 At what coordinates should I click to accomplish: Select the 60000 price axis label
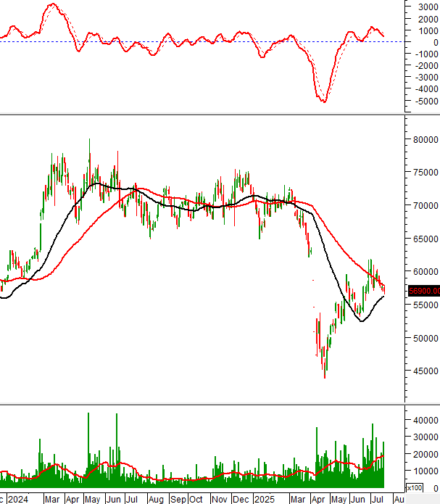tap(426, 272)
